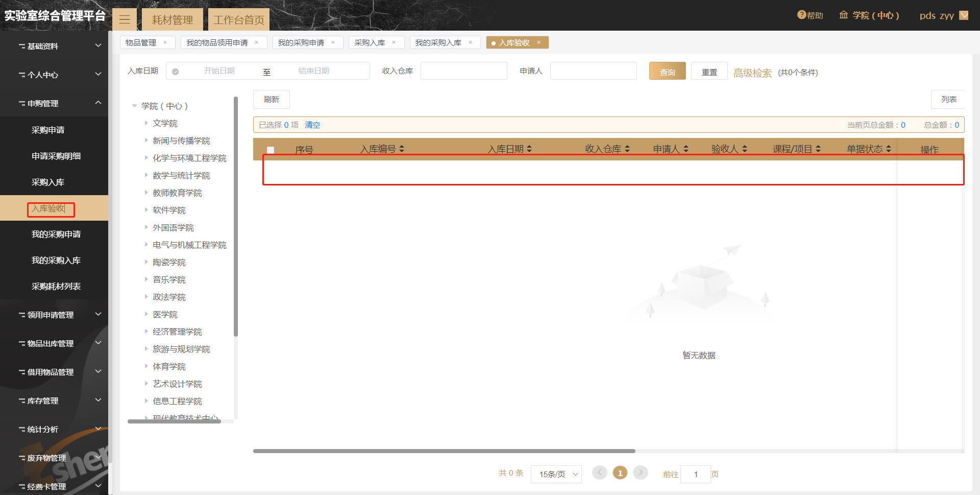Close the 采购入库 tab
The width and height of the screenshot is (980, 495).
coord(394,42)
